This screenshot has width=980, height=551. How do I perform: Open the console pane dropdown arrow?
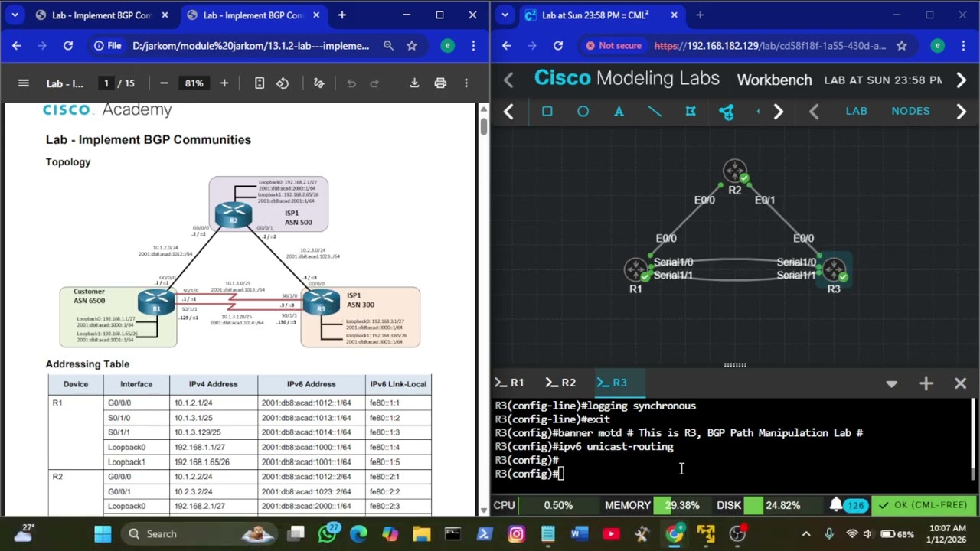(892, 383)
